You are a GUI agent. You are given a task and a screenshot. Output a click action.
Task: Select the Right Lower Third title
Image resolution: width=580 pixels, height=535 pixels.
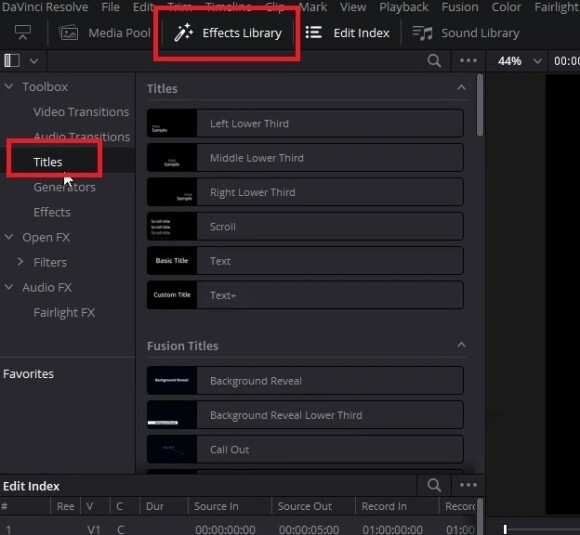click(x=305, y=192)
